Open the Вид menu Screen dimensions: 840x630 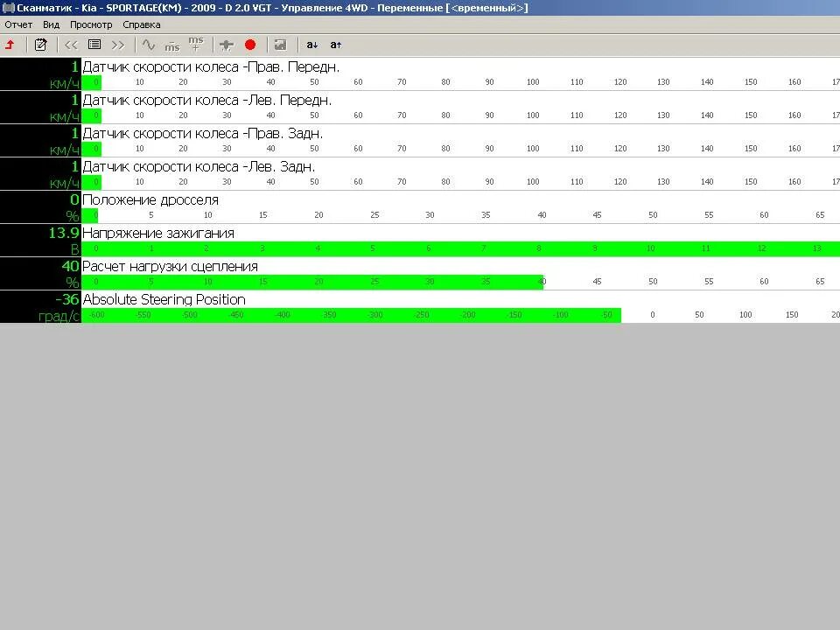coord(51,24)
